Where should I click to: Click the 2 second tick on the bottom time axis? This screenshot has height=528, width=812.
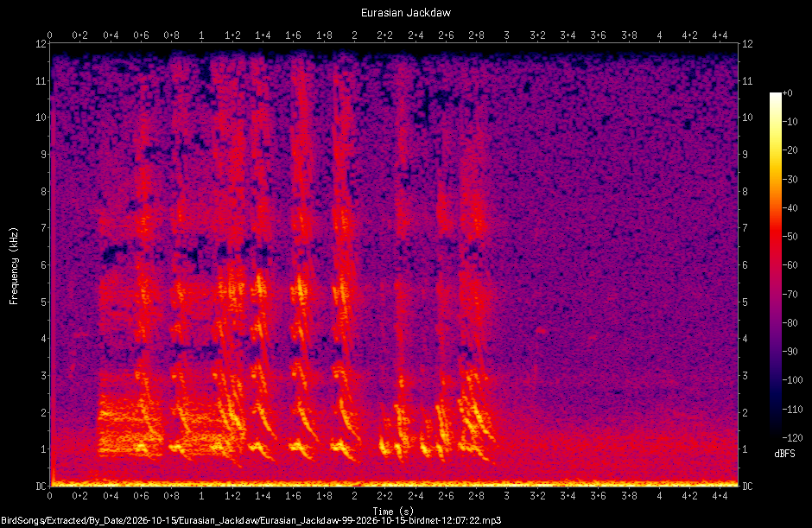point(354,496)
